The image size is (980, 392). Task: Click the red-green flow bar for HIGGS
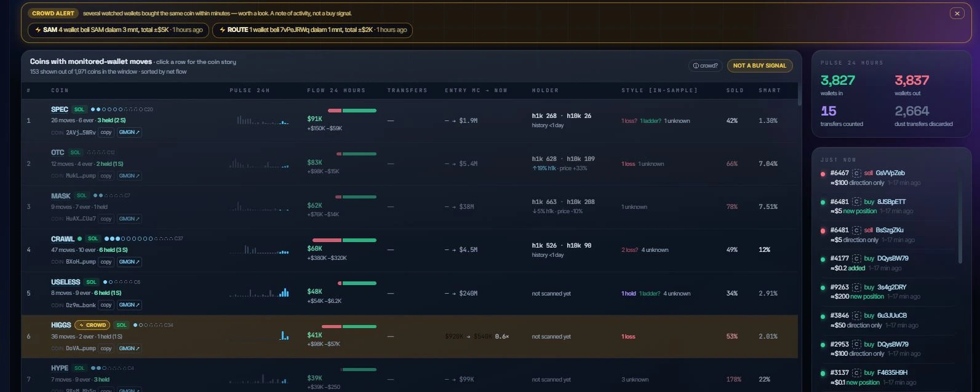tap(349, 326)
